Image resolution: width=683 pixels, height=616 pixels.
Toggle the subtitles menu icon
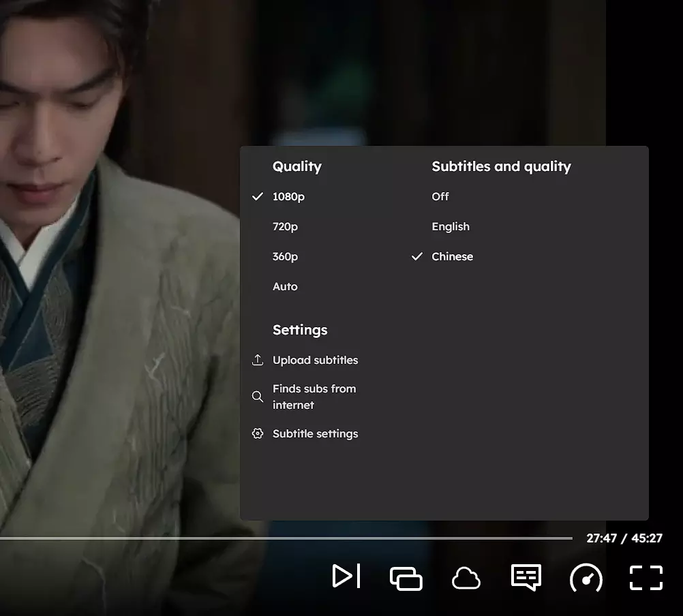tap(526, 578)
